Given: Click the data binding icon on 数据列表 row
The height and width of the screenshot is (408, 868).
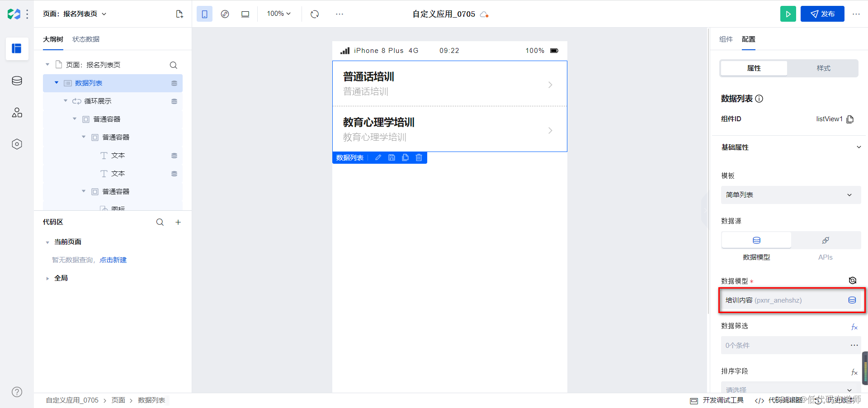Looking at the screenshot, I should (x=174, y=83).
